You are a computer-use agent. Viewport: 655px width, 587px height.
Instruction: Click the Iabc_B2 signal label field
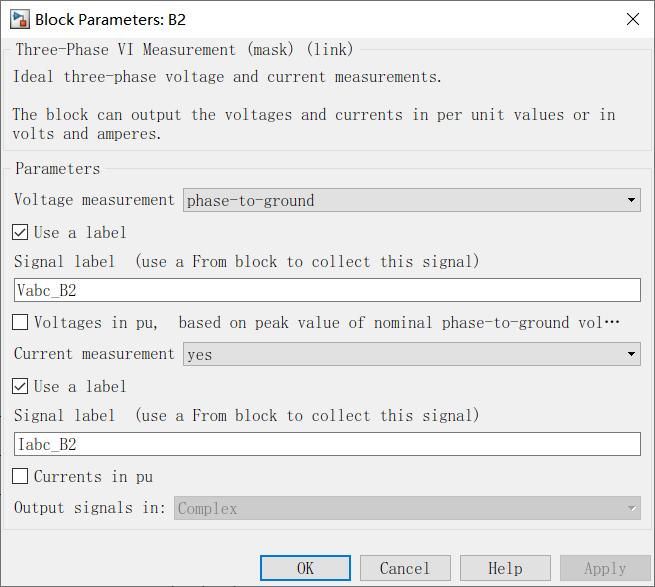click(327, 444)
